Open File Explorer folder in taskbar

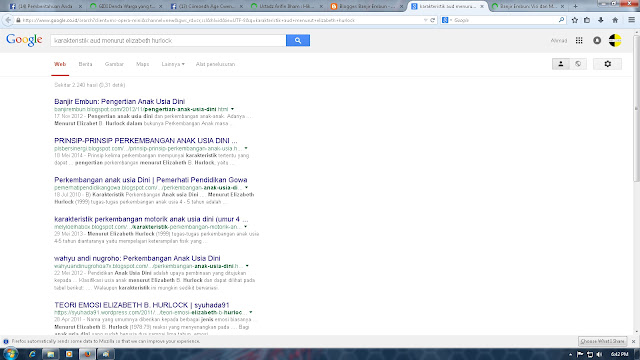51,354
